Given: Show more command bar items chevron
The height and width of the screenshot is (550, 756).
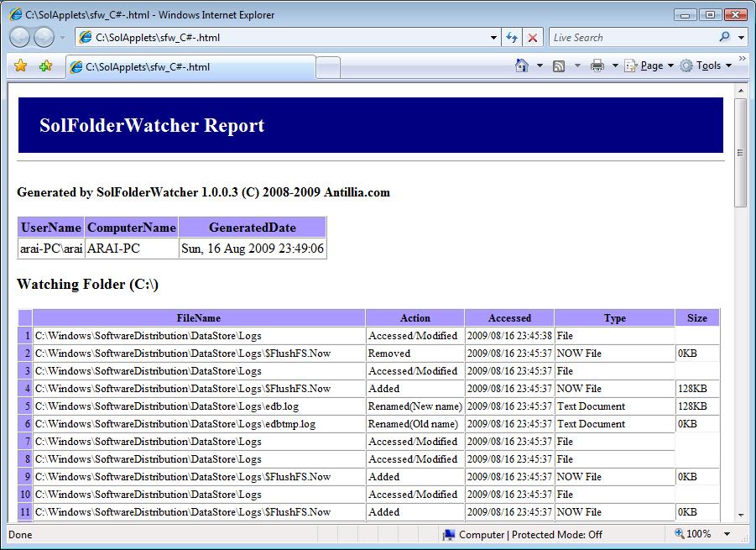Looking at the screenshot, I should point(742,59).
